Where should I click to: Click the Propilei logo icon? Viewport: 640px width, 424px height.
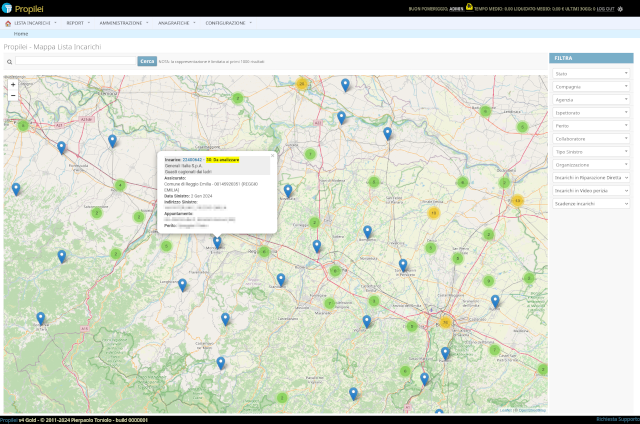(7, 8)
